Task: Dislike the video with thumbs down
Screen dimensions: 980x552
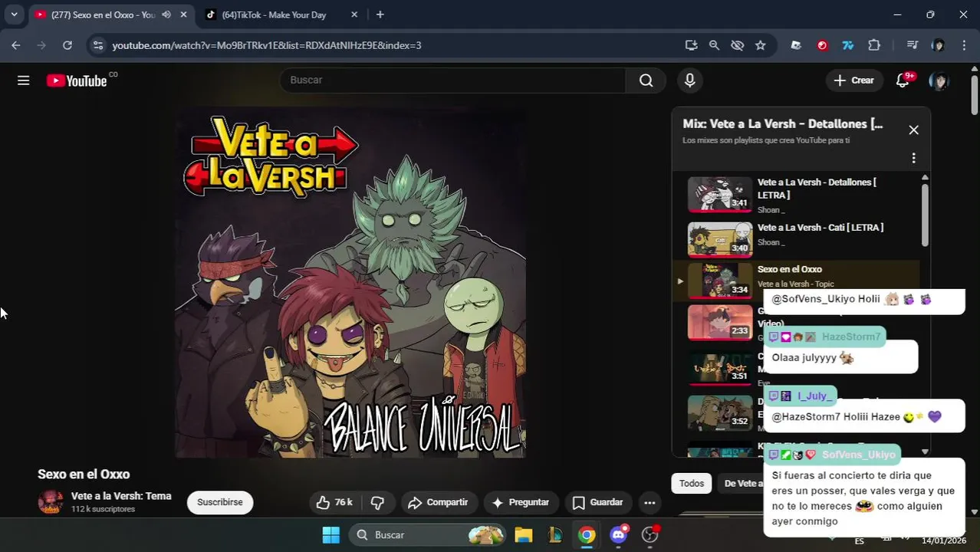Action: point(377,502)
